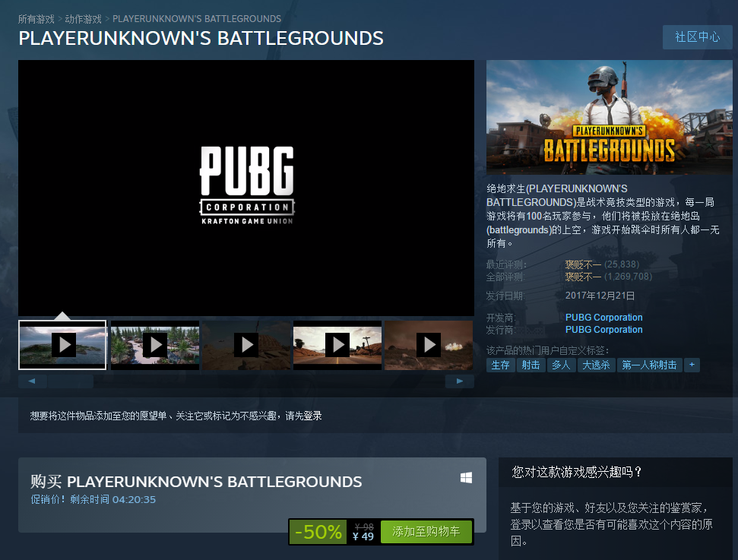Expand more tags with the plus button
738x560 pixels.
click(x=692, y=365)
